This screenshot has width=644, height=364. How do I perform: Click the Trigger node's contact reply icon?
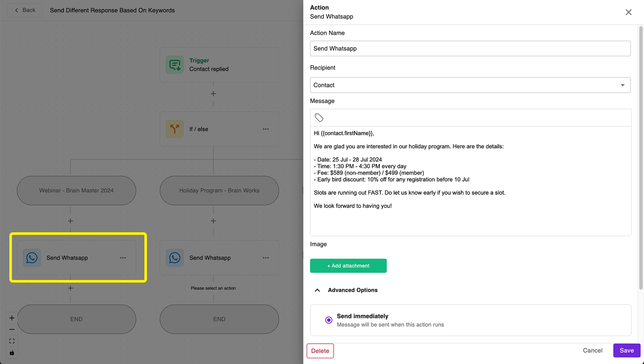[x=174, y=64]
